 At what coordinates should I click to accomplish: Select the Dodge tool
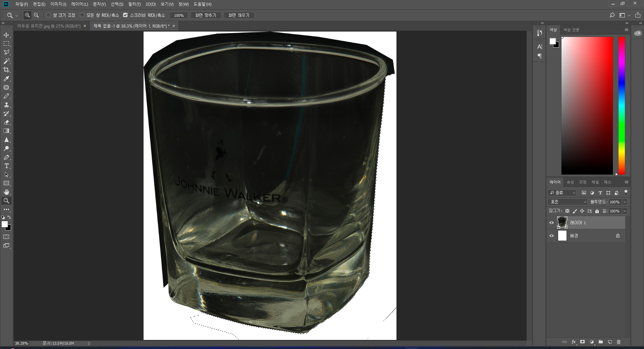coord(6,149)
